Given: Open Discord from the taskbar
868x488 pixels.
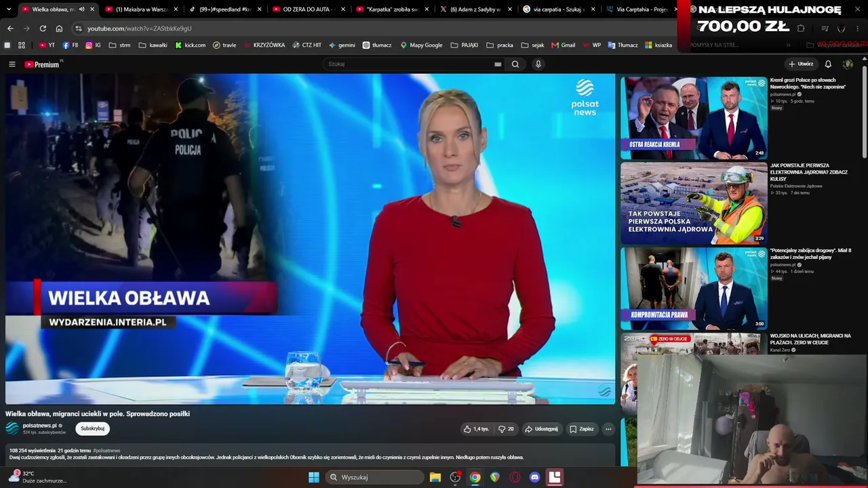Looking at the screenshot, I should point(534,477).
